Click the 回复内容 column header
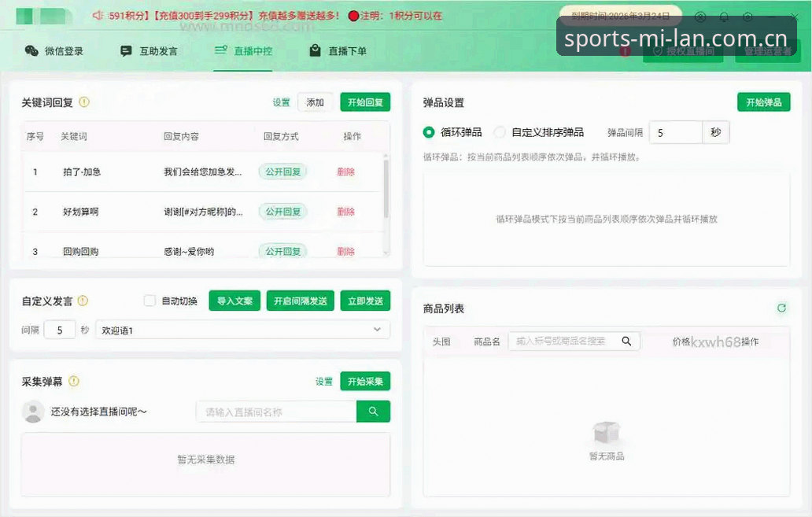 point(181,136)
